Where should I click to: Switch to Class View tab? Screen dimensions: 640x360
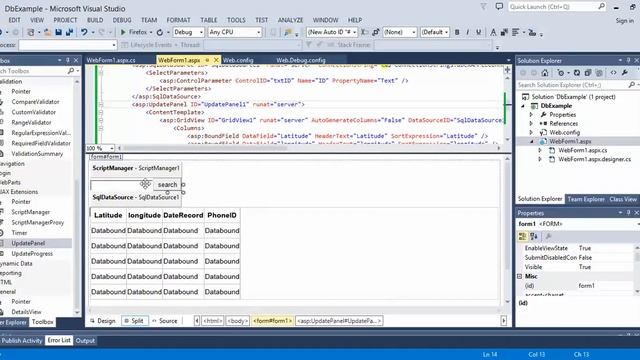(x=623, y=199)
